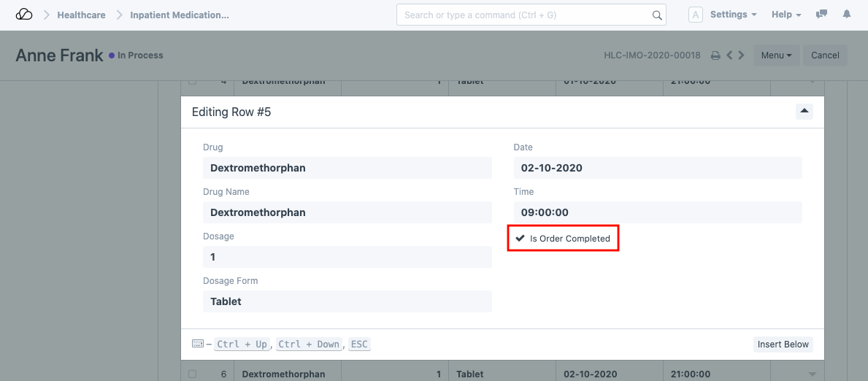Open the Inpatient Medication breadcrumb link

[180, 15]
